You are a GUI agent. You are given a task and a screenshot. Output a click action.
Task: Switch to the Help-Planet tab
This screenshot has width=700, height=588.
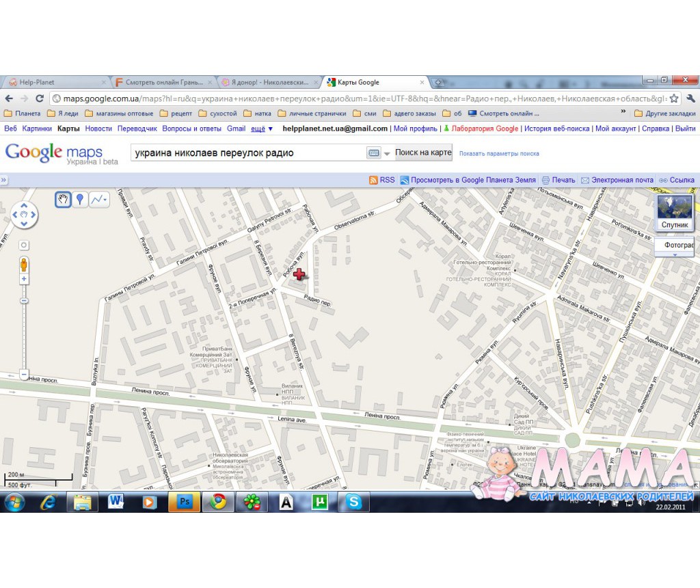click(x=53, y=82)
